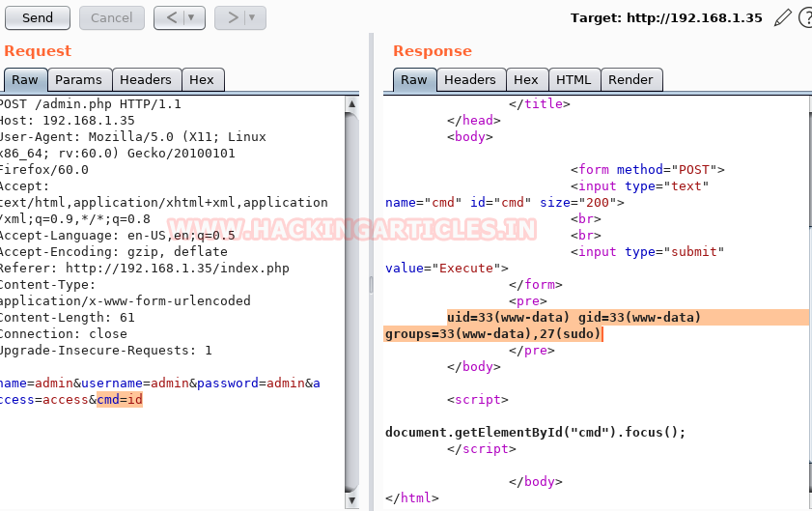The image size is (812, 511).
Task: Click the closing </html> tag
Action: (x=412, y=498)
